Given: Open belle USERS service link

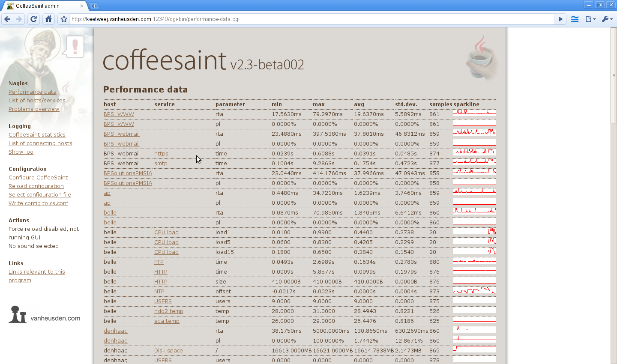Looking at the screenshot, I should 163,301.
